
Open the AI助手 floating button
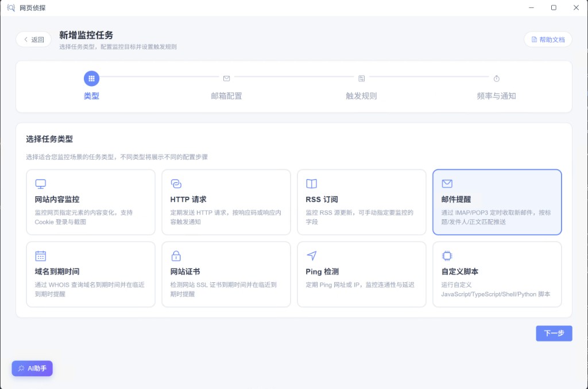click(32, 368)
